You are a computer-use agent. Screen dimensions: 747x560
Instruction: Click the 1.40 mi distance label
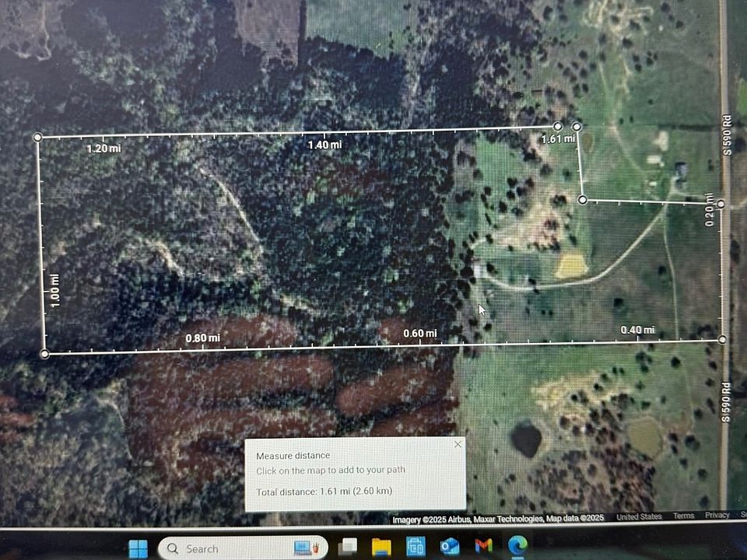tap(324, 145)
